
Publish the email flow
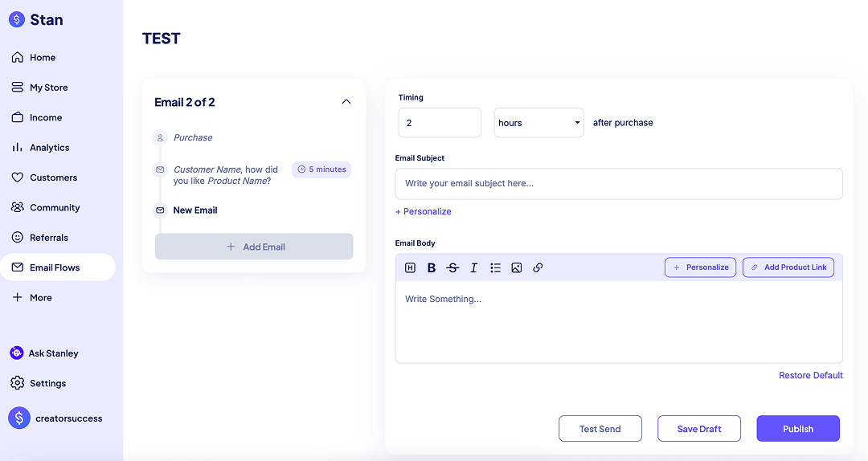[x=798, y=429]
